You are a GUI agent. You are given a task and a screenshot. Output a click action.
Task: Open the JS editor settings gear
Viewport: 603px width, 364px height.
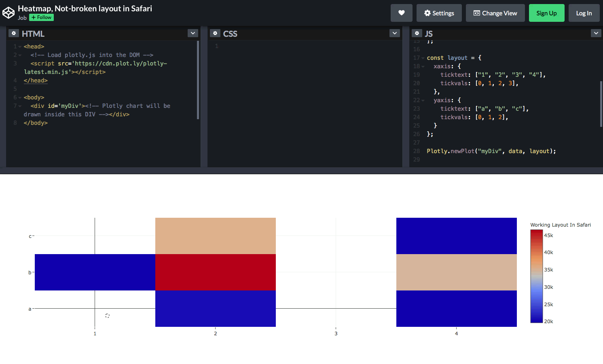coord(417,33)
